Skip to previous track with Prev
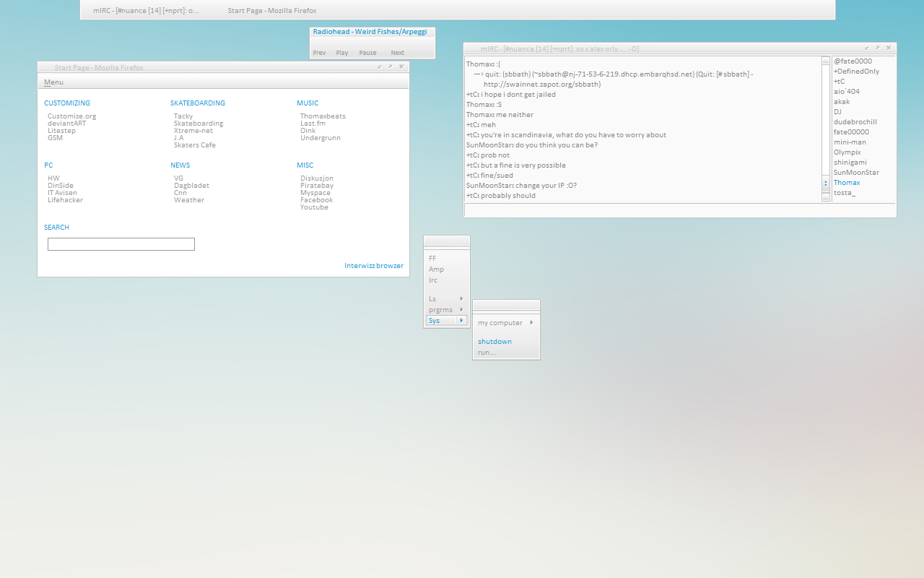 click(319, 53)
